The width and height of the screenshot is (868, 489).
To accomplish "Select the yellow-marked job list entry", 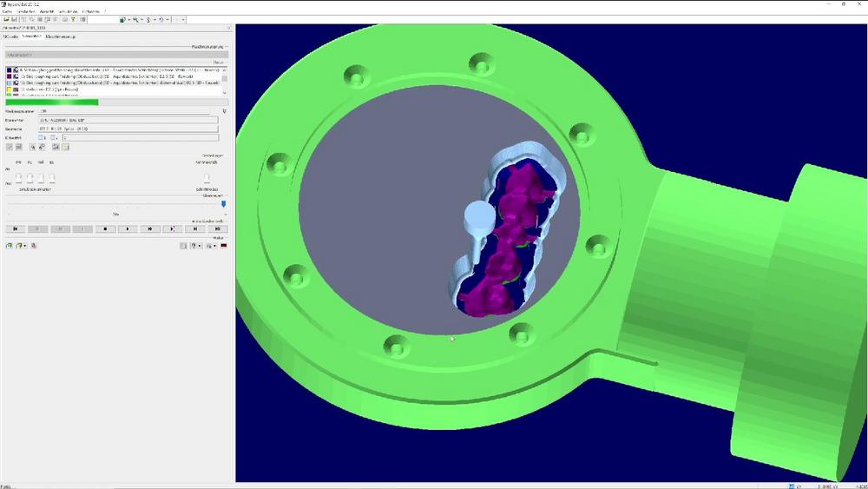I will [52, 89].
